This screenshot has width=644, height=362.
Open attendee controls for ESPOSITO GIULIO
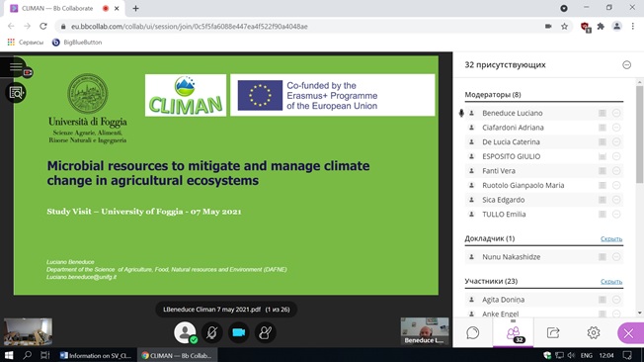pyautogui.click(x=616, y=156)
